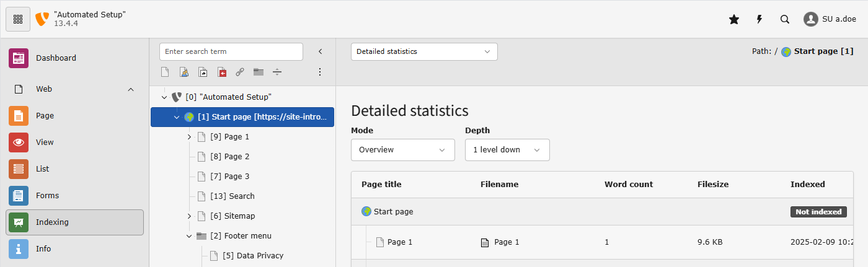Open the SU a.doe user menu
This screenshot has width=868, height=267.
(x=830, y=19)
